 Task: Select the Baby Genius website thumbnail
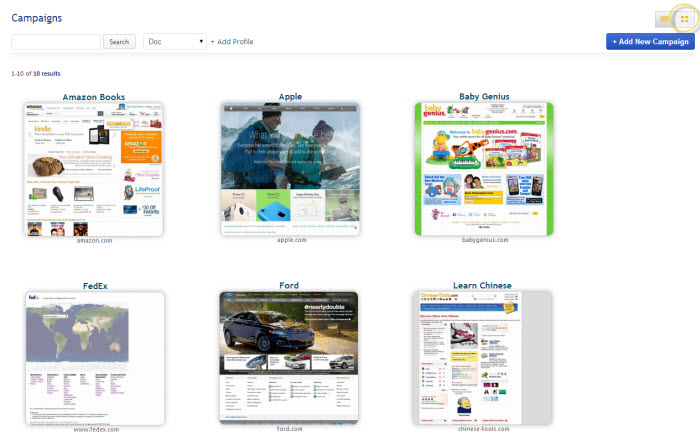pyautogui.click(x=484, y=168)
